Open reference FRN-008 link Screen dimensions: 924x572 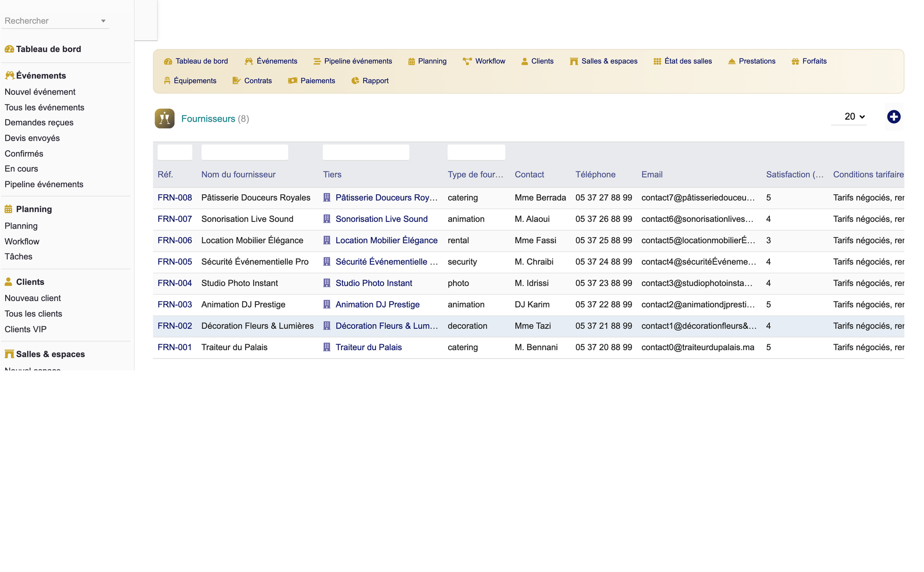tap(175, 198)
